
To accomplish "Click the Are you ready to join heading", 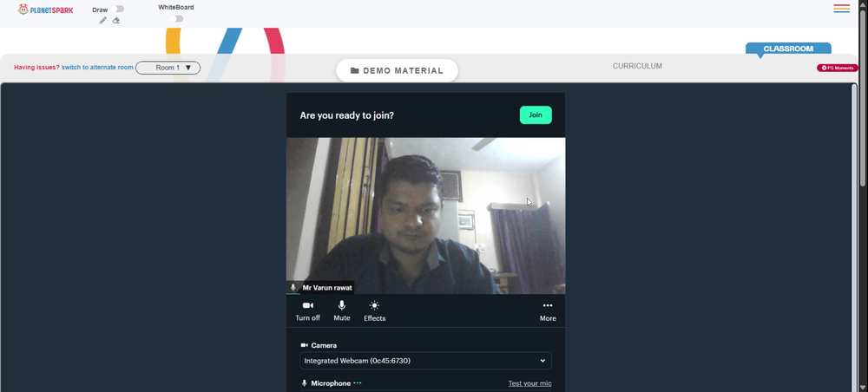I will 347,115.
